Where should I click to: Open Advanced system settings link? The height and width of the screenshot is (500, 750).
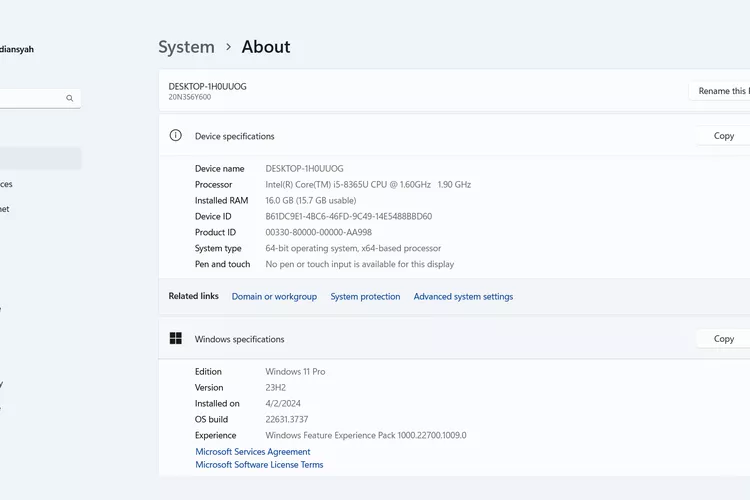pos(463,297)
